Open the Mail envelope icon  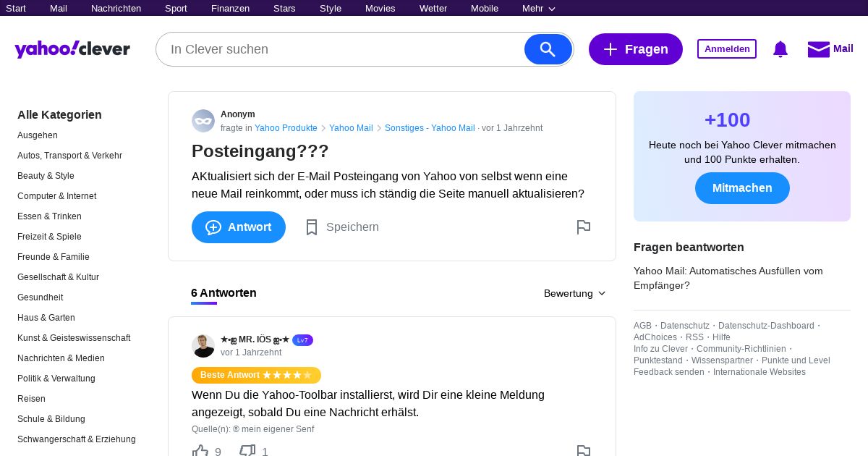[x=818, y=49]
